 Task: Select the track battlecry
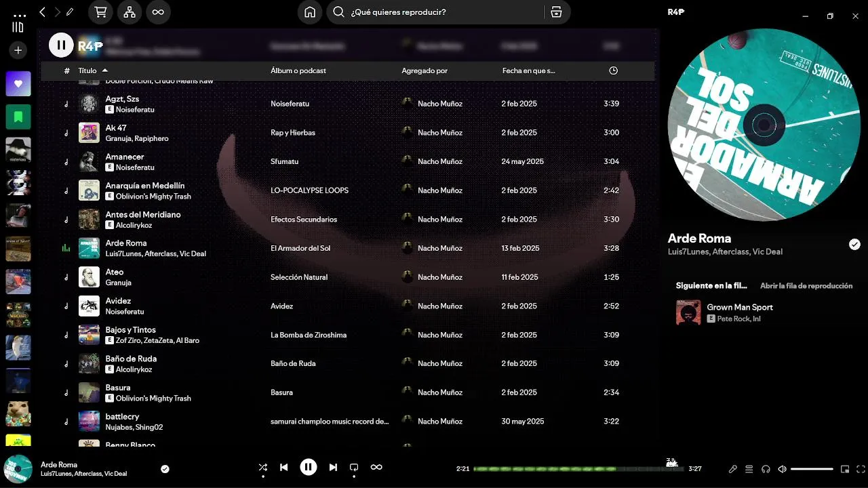point(122,416)
